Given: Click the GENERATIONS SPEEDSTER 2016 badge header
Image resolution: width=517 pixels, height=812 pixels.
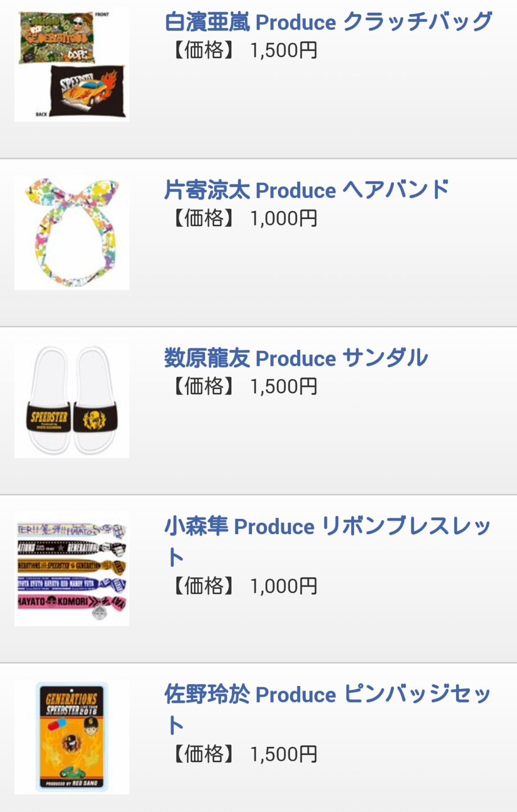Looking at the screenshot, I should click(71, 704).
